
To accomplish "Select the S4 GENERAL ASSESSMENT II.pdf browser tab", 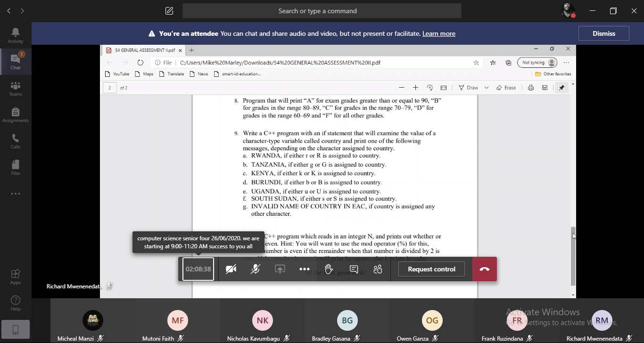I will coord(143,50).
